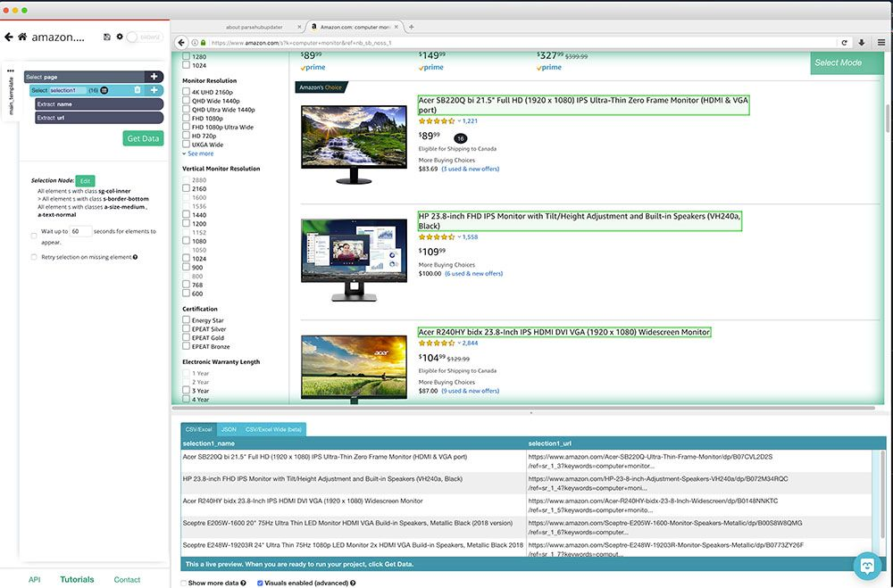
Task: Open rating dropdown arrow for Acer SB220Q
Action: click(459, 121)
